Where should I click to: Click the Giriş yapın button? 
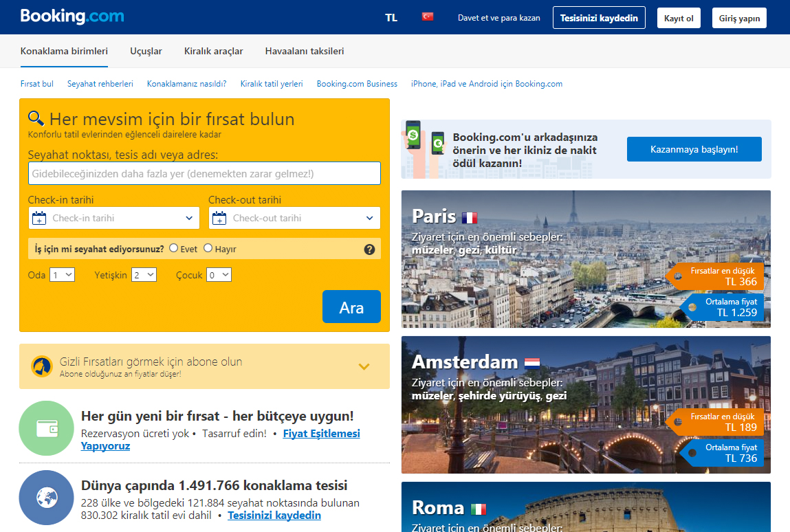click(739, 18)
